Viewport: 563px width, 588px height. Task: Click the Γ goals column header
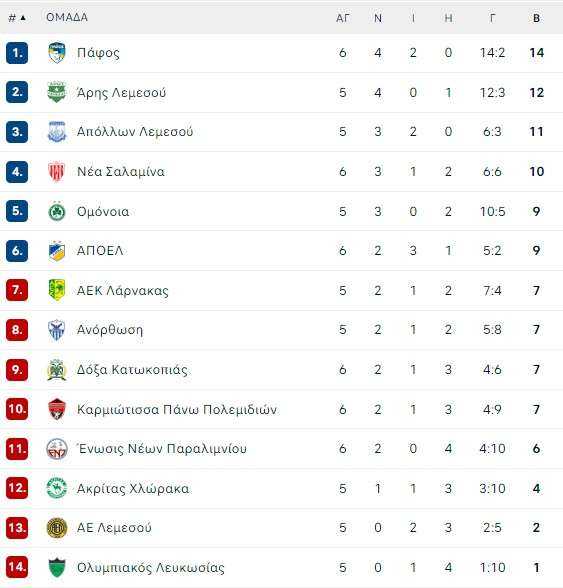point(492,18)
